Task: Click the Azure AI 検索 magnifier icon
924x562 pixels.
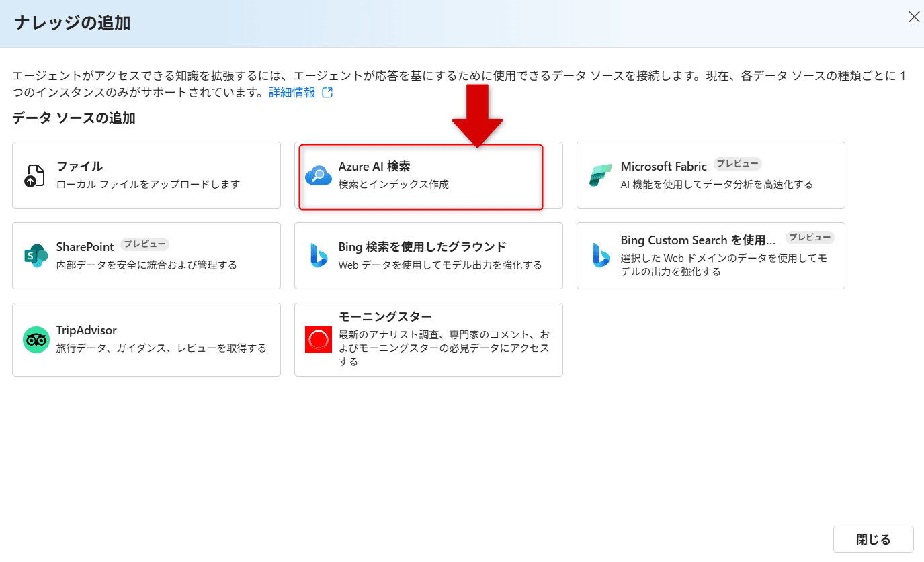Action: (x=318, y=175)
